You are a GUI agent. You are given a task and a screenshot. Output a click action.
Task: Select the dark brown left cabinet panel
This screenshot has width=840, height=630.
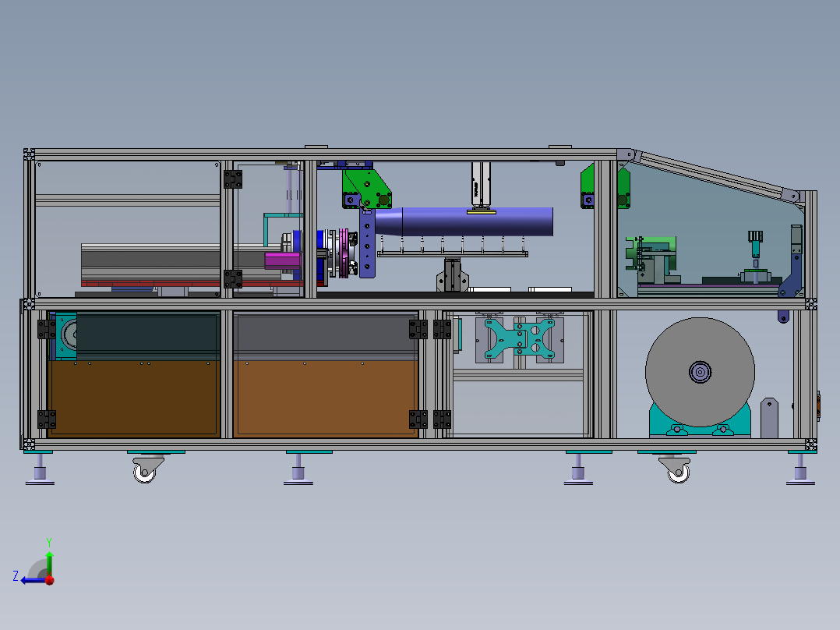pos(134,398)
